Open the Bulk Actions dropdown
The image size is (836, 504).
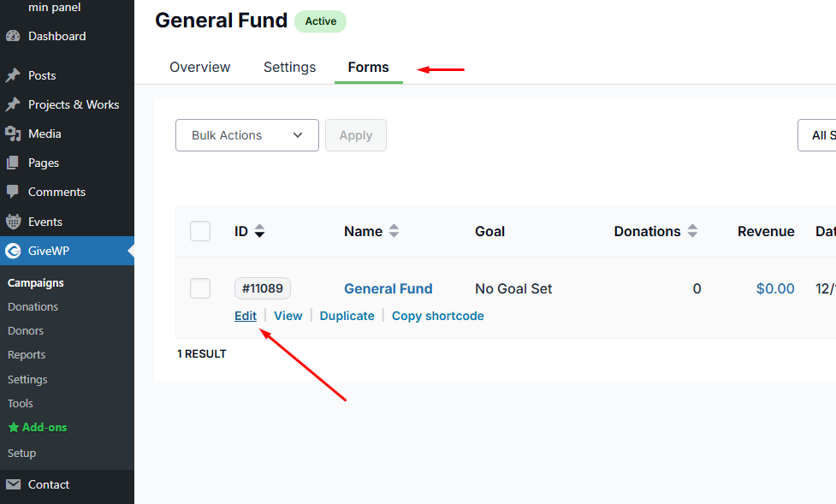tap(246, 135)
